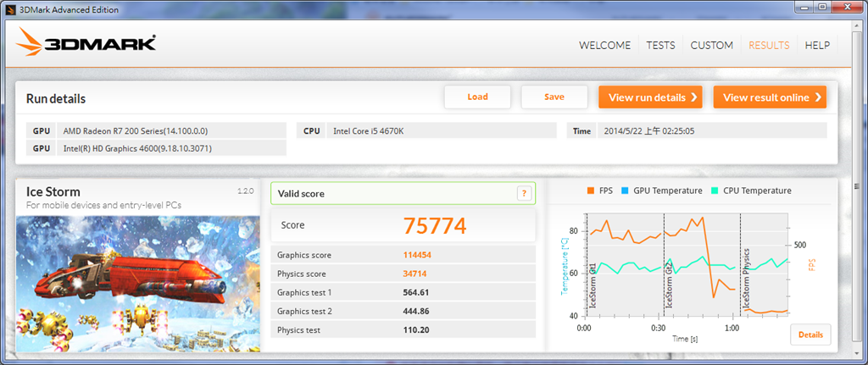Image resolution: width=868 pixels, height=365 pixels.
Task: Select the RESULTS tab
Action: tap(769, 46)
